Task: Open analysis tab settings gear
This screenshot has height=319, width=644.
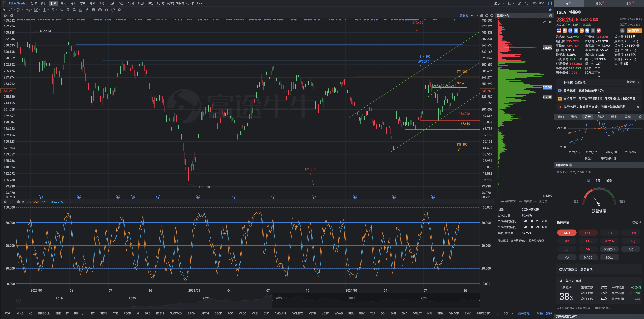Action: point(640,117)
